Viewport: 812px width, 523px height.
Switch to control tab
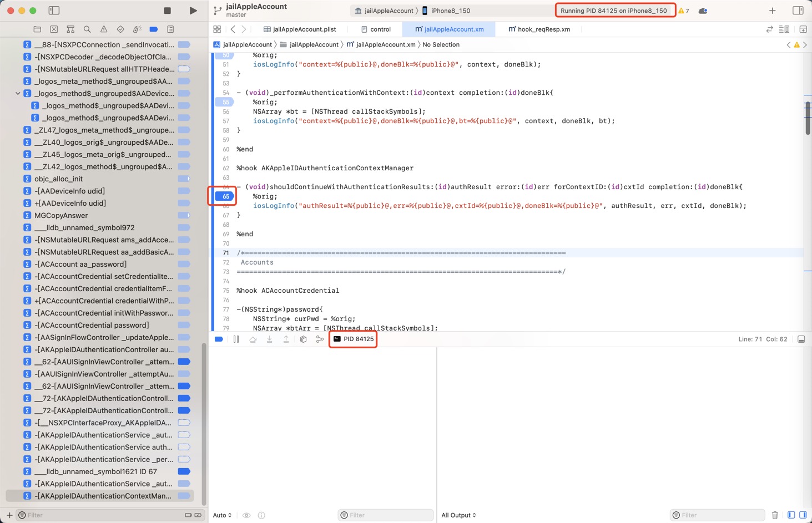coord(376,29)
